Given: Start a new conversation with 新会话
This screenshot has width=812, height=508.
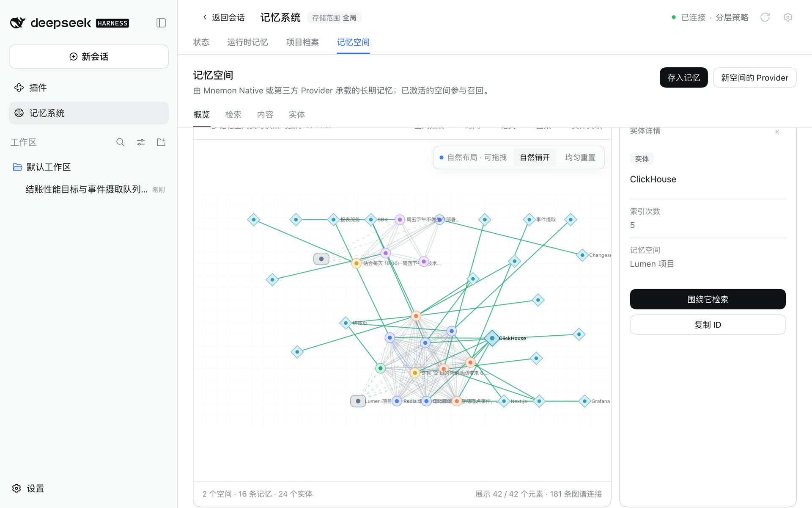Looking at the screenshot, I should 89,57.
